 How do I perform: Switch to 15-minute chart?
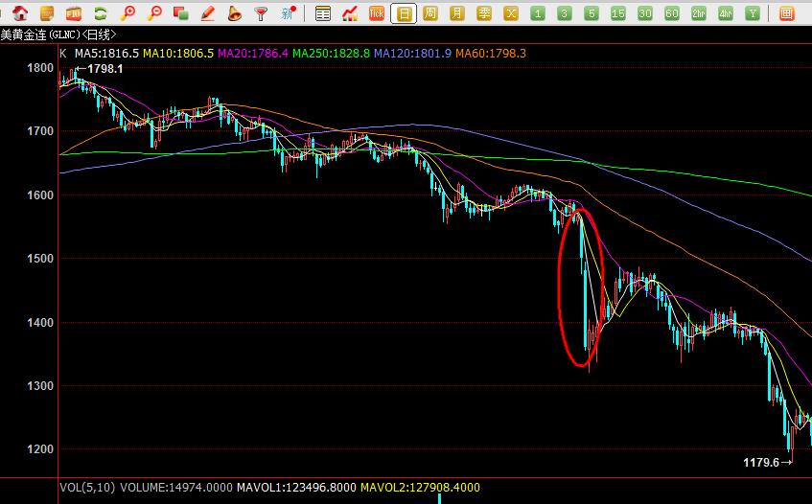[618, 13]
